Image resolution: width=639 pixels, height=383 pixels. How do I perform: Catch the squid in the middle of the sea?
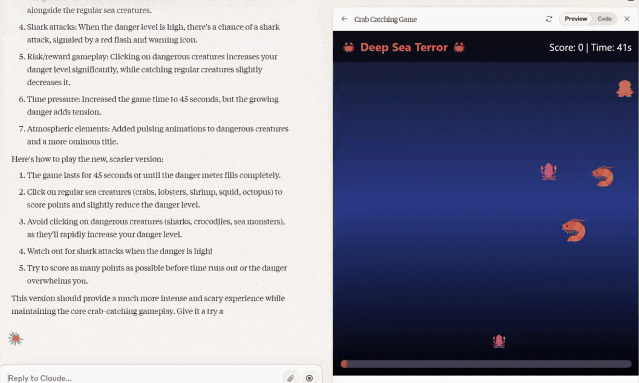(x=549, y=172)
